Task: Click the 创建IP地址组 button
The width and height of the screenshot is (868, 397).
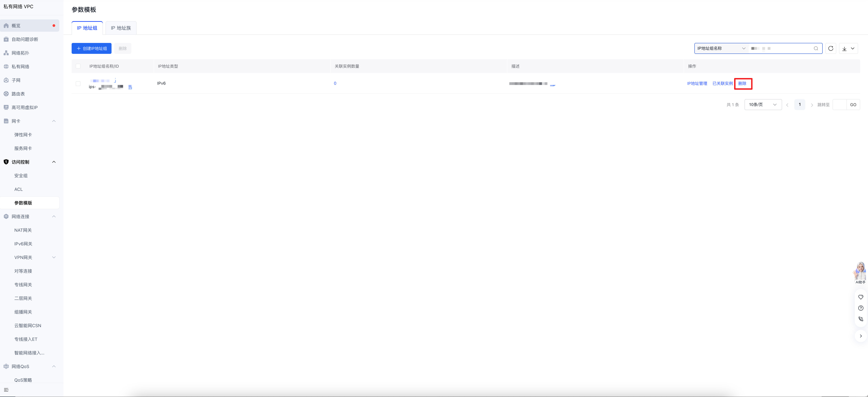Action: (91, 49)
